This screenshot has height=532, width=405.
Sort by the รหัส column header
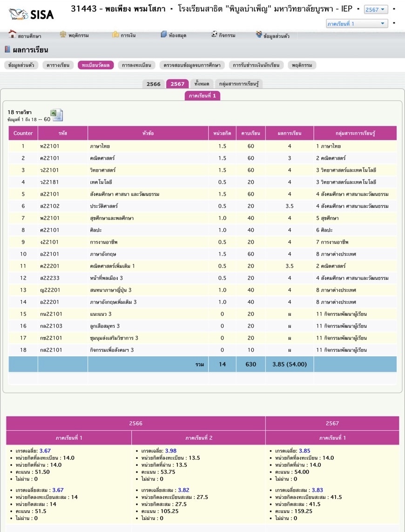(x=63, y=133)
